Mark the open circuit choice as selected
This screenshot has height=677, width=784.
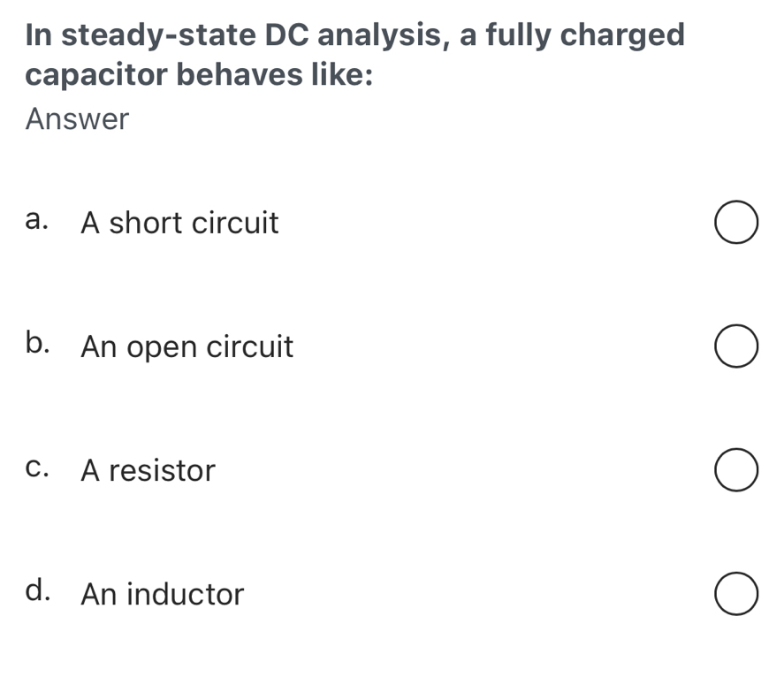(x=735, y=346)
